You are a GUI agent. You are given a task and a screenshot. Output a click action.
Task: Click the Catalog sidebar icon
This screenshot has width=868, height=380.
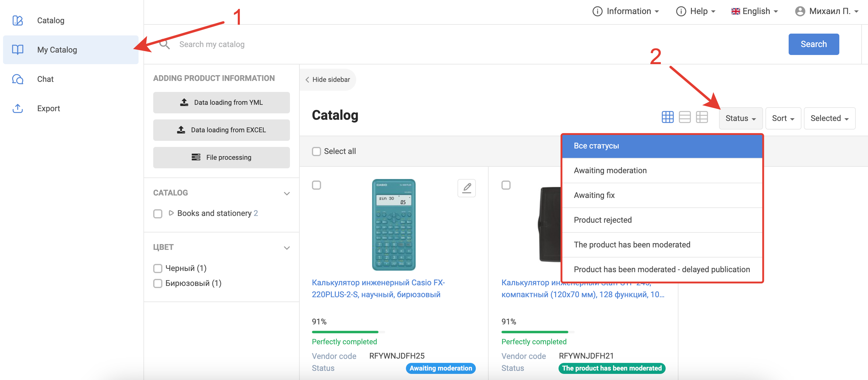point(17,20)
